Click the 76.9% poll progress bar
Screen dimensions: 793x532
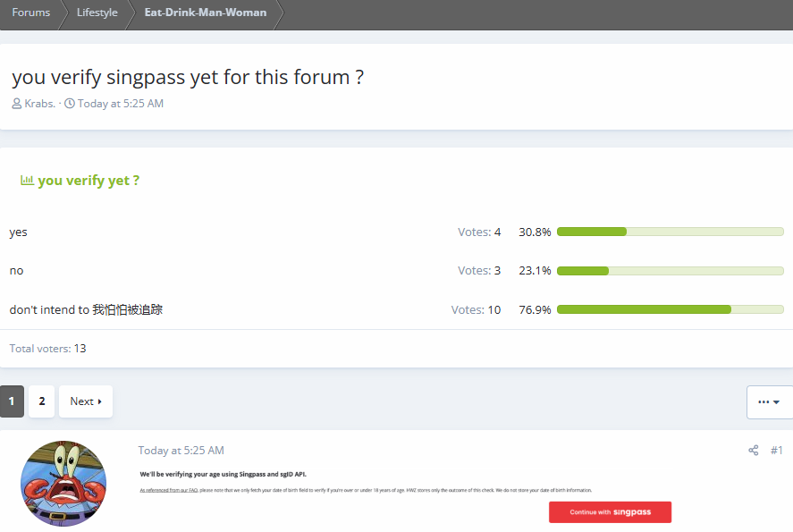pos(670,310)
